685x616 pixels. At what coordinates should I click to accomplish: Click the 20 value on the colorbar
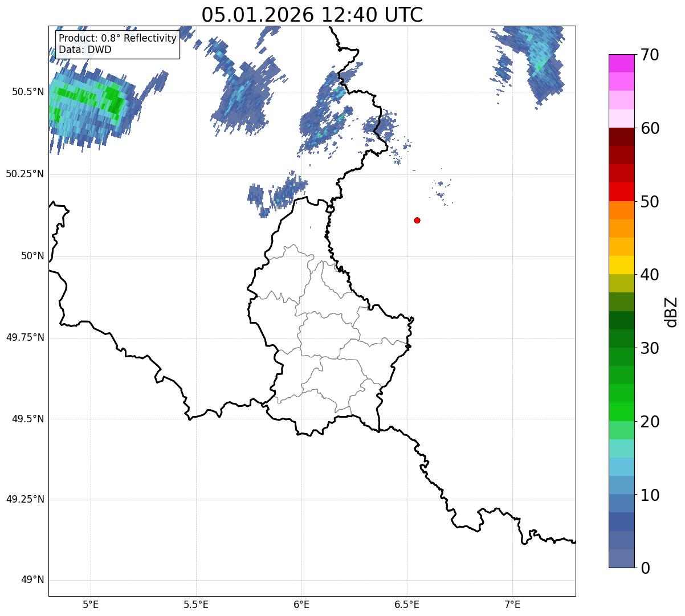(650, 422)
